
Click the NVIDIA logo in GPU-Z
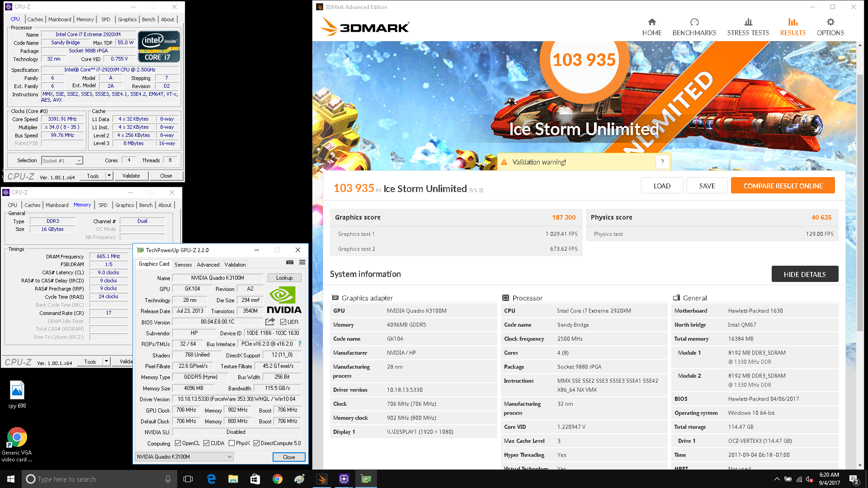pyautogui.click(x=284, y=300)
